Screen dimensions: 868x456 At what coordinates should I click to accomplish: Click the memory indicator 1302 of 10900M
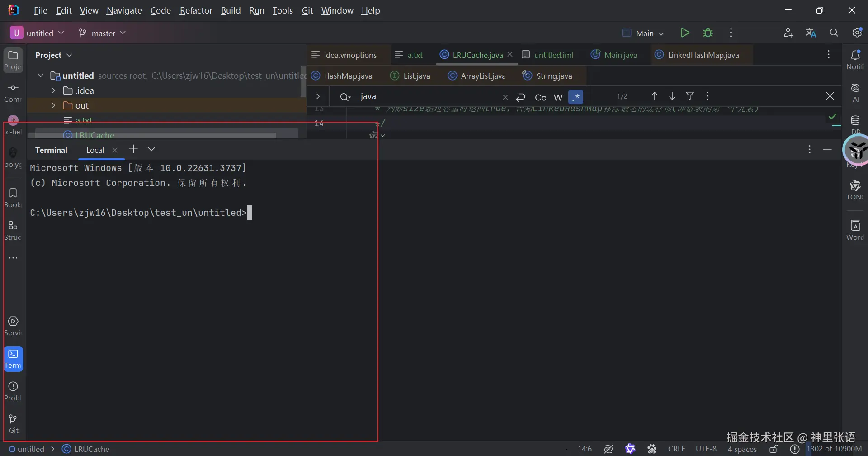pos(835,449)
